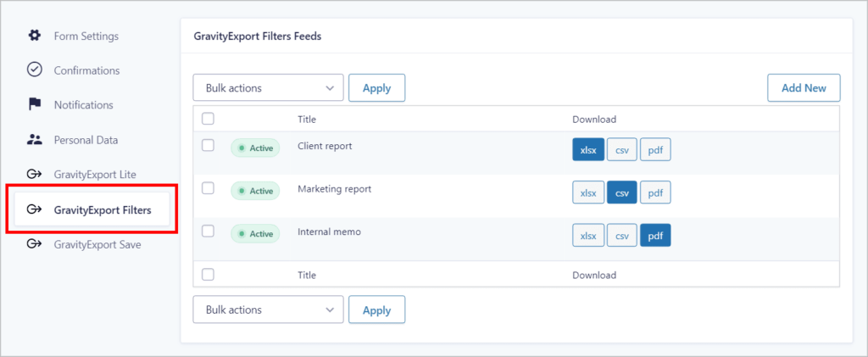This screenshot has height=357, width=868.
Task: Toggle Active status for Internal memo
Action: coord(255,233)
